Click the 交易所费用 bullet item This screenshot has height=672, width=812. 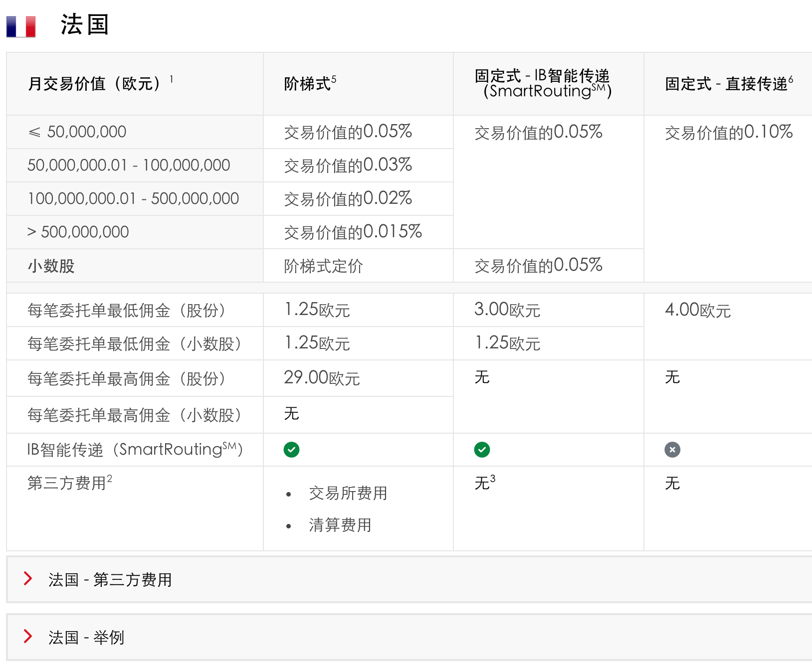(x=348, y=493)
